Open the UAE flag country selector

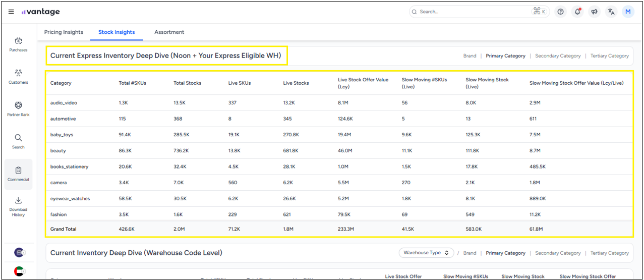coord(19,271)
